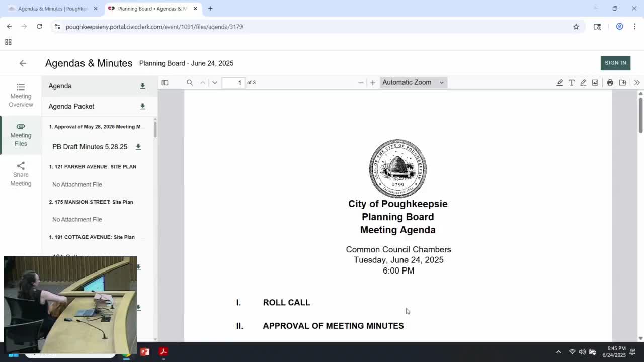
Task: Select the Highlight annotation tool
Action: 560,82
